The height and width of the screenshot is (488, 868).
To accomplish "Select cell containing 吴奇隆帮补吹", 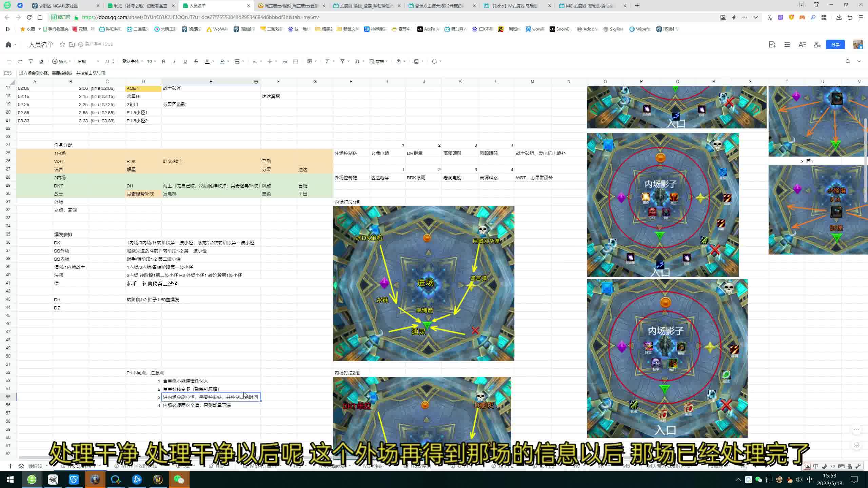I will click(x=143, y=194).
